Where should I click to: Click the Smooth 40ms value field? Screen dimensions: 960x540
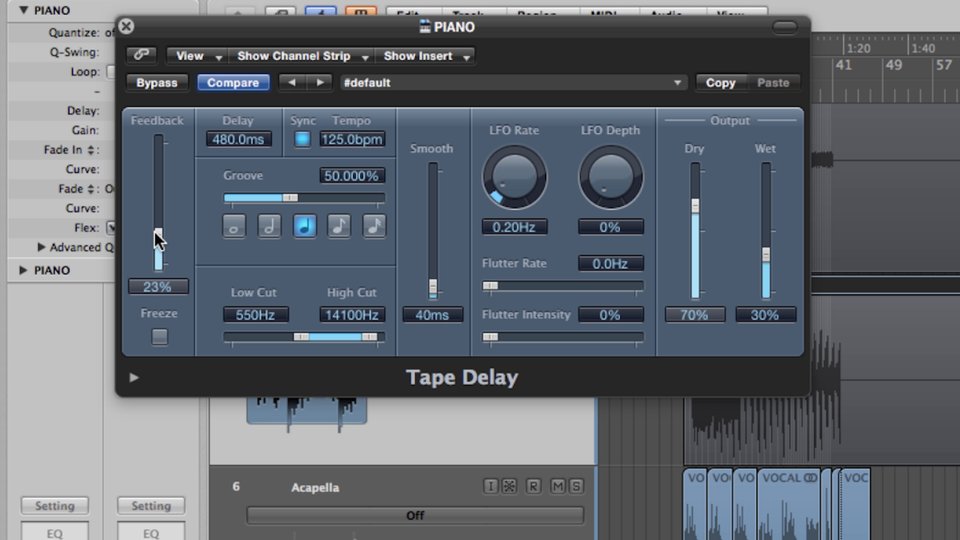pyautogui.click(x=432, y=315)
